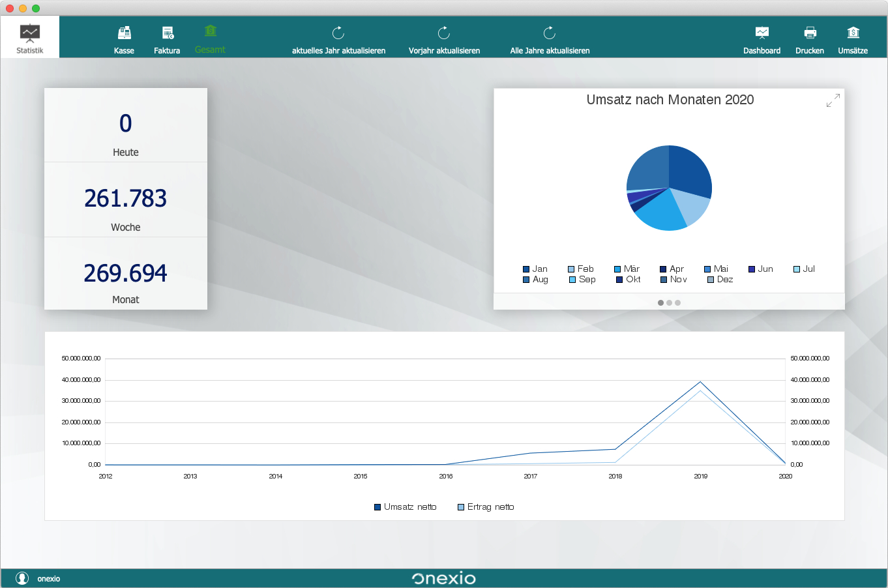The image size is (888, 588).
Task: Click the aktuelles Jahr aktualisieren refresh button
Action: 338,40
